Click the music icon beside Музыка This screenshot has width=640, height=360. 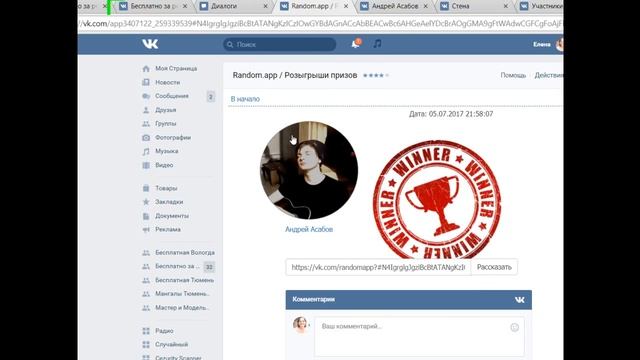click(x=146, y=151)
